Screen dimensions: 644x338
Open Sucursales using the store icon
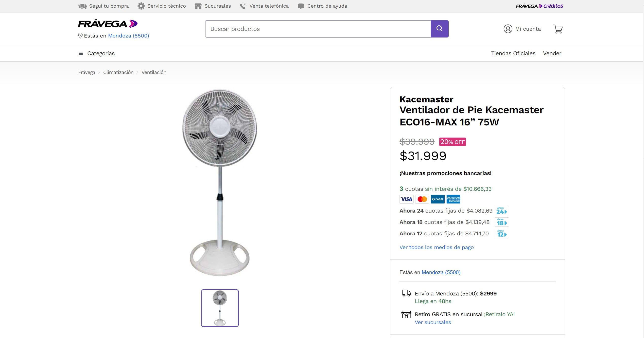coord(198,6)
